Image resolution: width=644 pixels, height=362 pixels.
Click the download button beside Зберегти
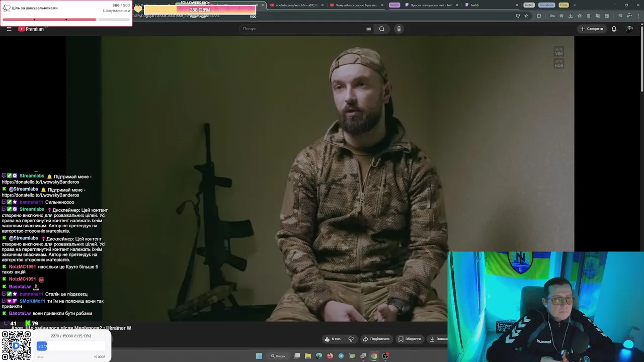point(437,339)
